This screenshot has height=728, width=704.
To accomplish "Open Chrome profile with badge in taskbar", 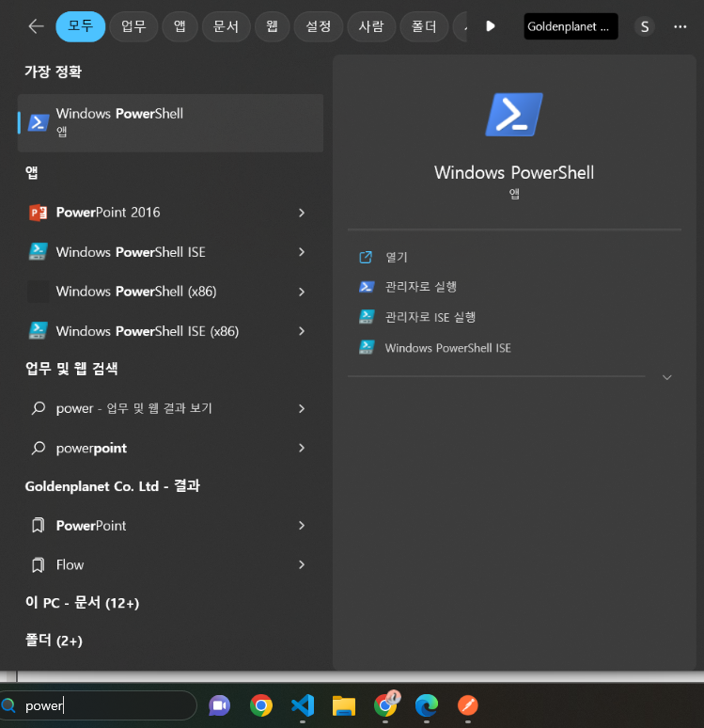I will pos(386,704).
